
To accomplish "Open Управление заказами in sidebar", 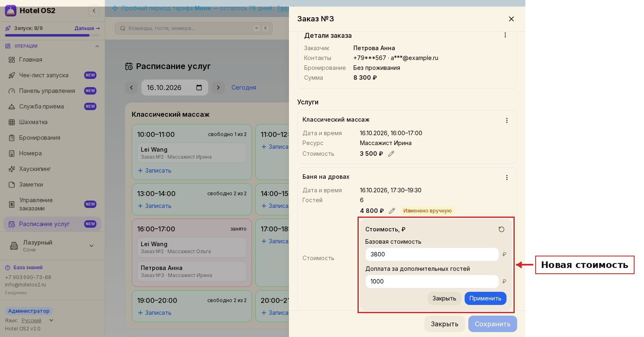I will click(52, 204).
